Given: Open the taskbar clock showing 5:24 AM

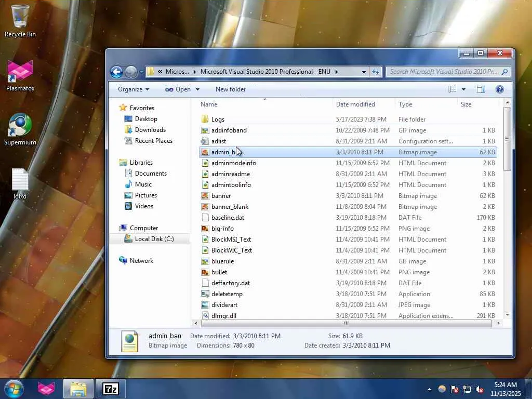Looking at the screenshot, I should [506, 389].
